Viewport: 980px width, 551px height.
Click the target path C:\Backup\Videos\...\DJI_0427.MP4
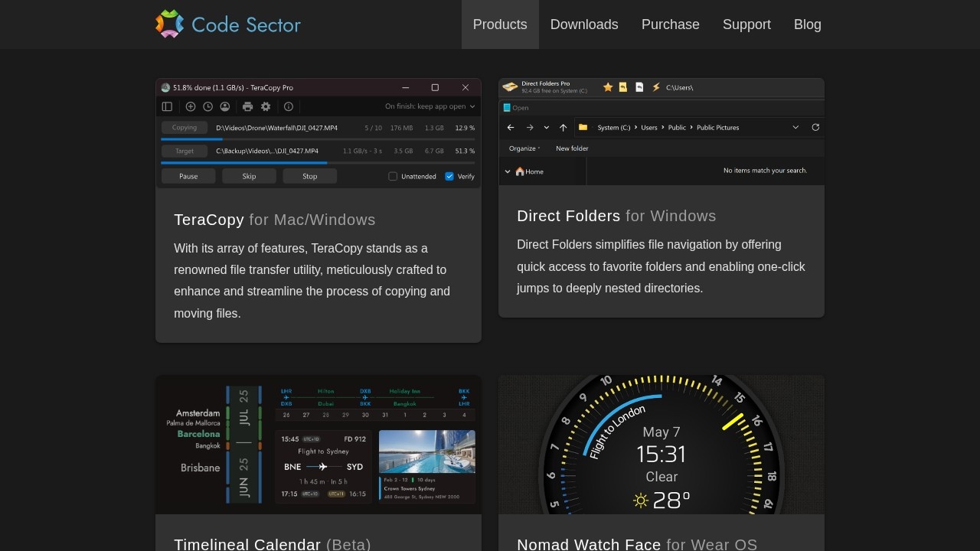pos(267,151)
